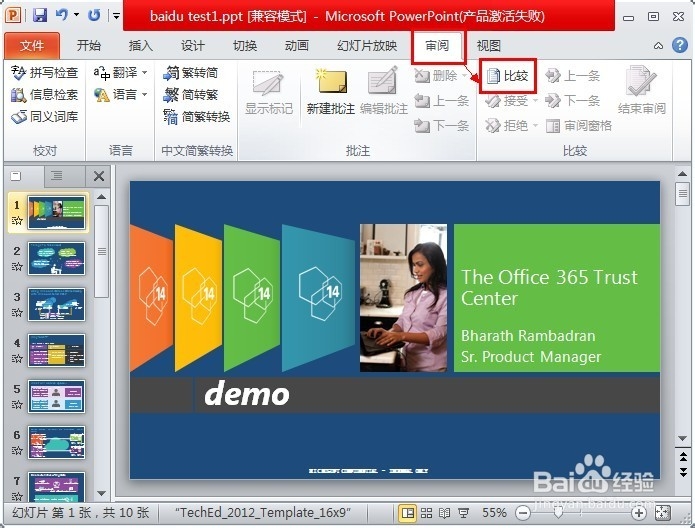This screenshot has height=528, width=695.
Task: Click thumbnail pane scroll up arrow
Action: [x=102, y=197]
